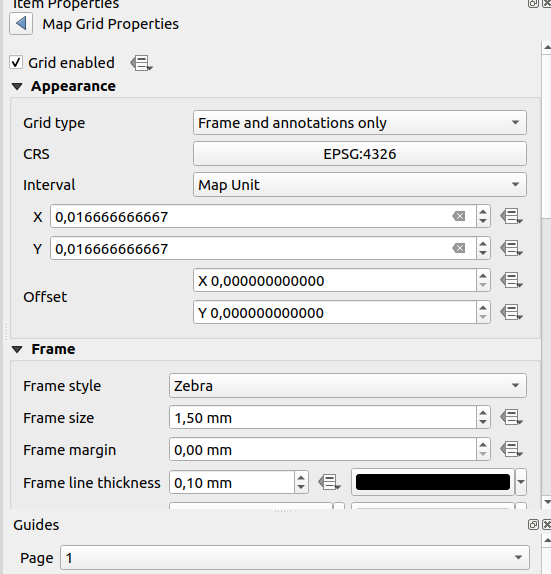The image size is (551, 574).
Task: Open data-defined override for Interval Y
Action: pos(511,248)
